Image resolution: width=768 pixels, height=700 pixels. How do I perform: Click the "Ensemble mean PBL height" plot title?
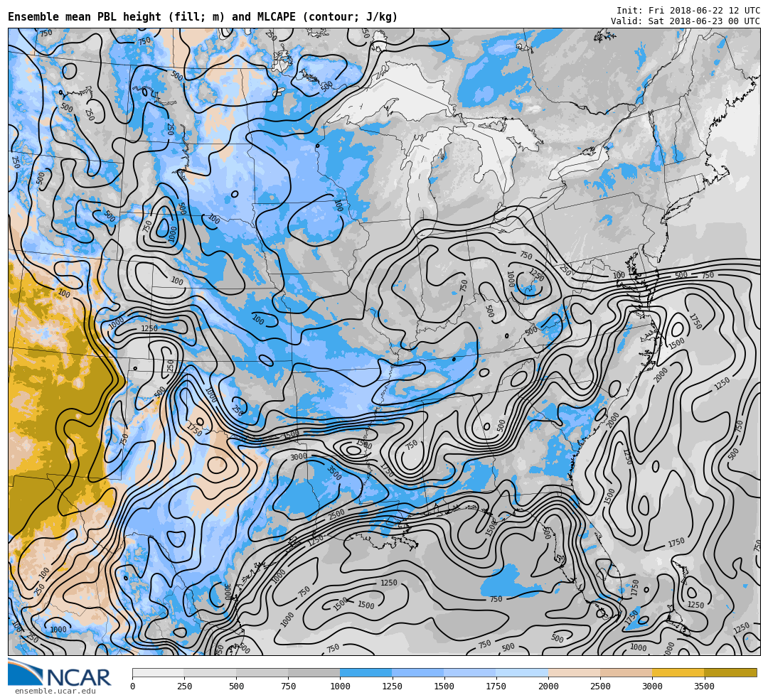point(203,17)
